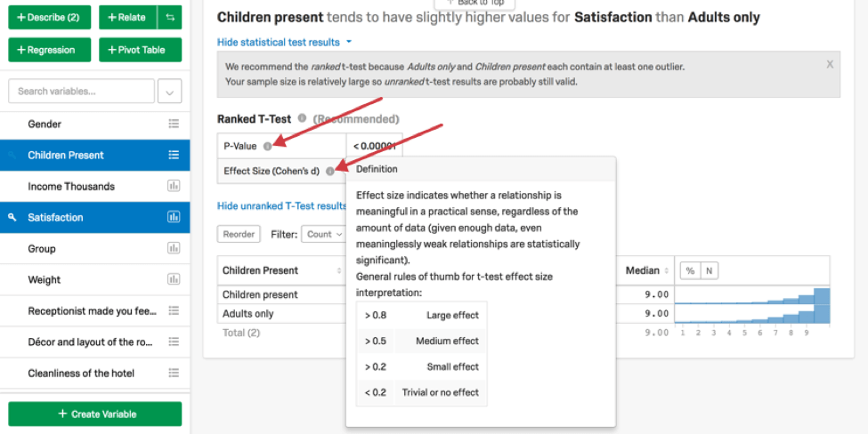Select the Cleanliness of the hotel variable
Viewport: 868px width, 434px height.
[81, 374]
